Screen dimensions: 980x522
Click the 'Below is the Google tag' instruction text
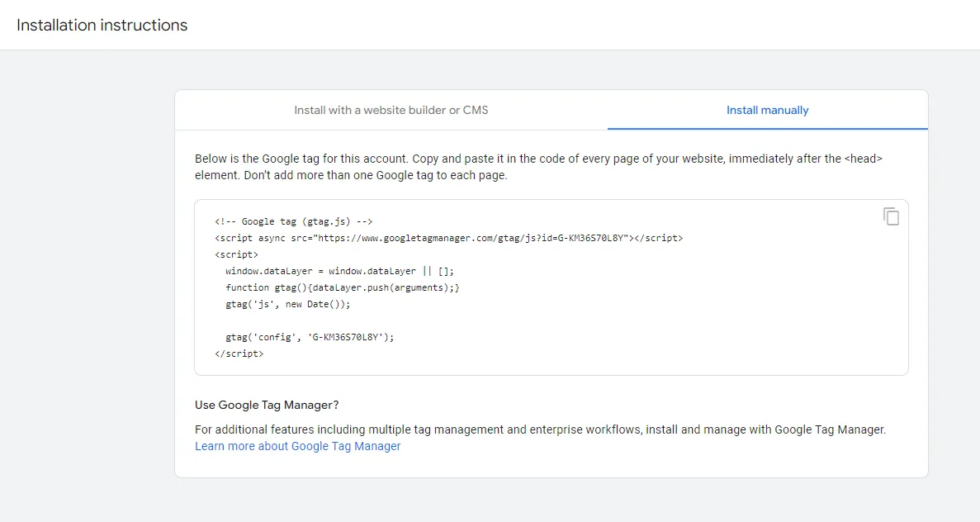(x=330, y=159)
